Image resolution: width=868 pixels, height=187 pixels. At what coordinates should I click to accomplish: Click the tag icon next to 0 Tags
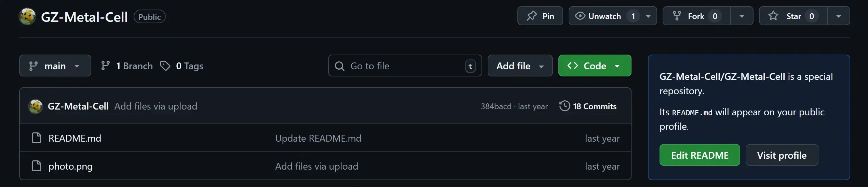click(x=165, y=66)
